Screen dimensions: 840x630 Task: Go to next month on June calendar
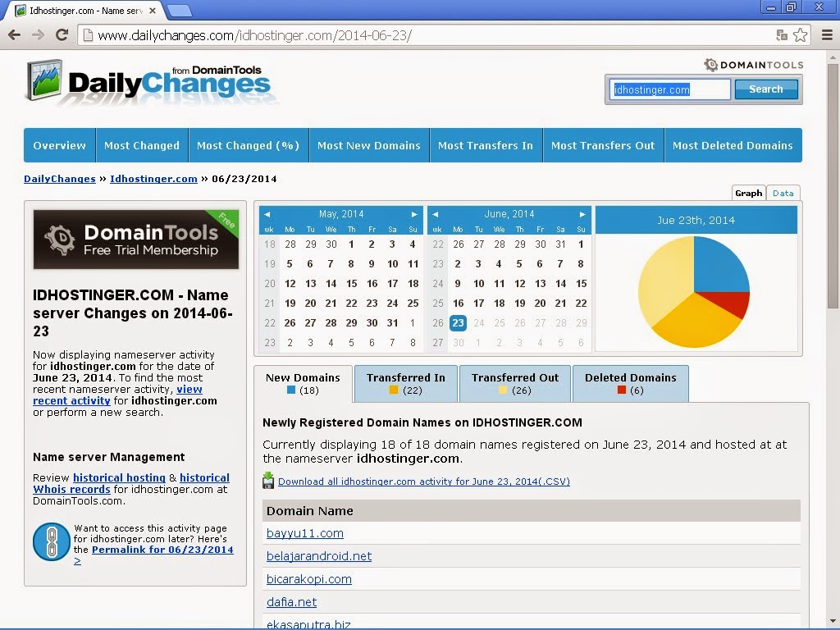(x=582, y=214)
